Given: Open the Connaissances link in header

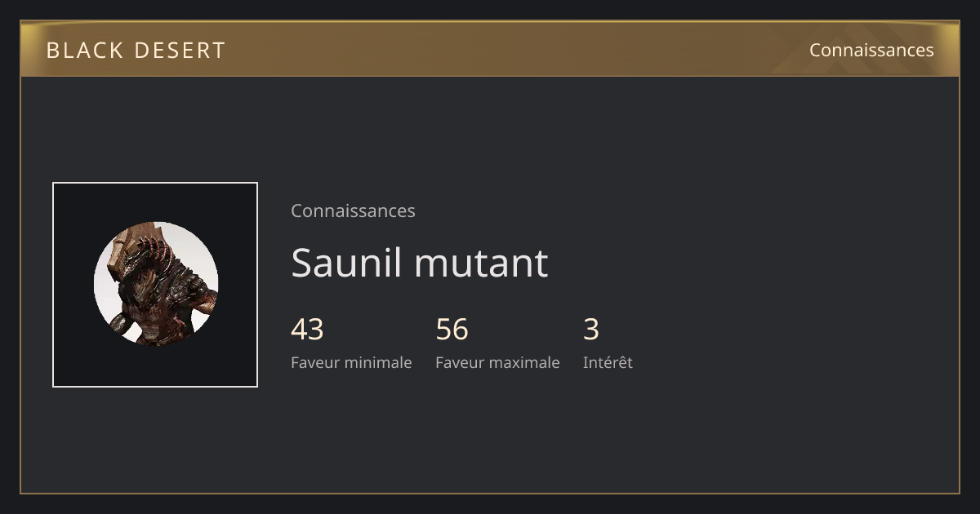Looking at the screenshot, I should coord(871,50).
